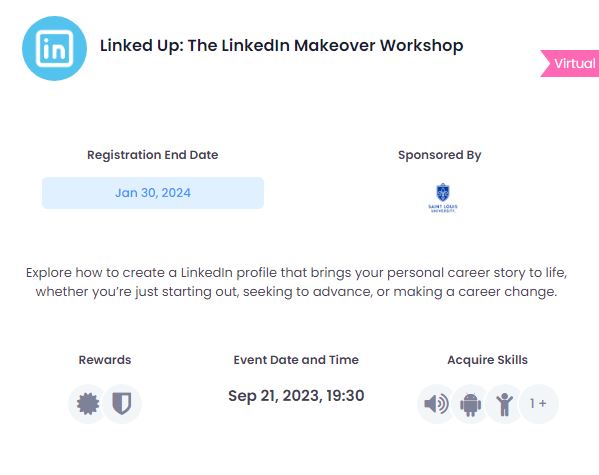Click the pink Virtual ribbon badge
599x475 pixels.
click(x=570, y=63)
